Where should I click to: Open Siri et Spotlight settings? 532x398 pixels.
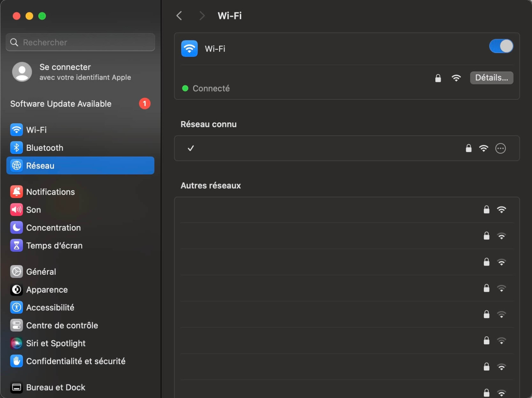coord(80,343)
